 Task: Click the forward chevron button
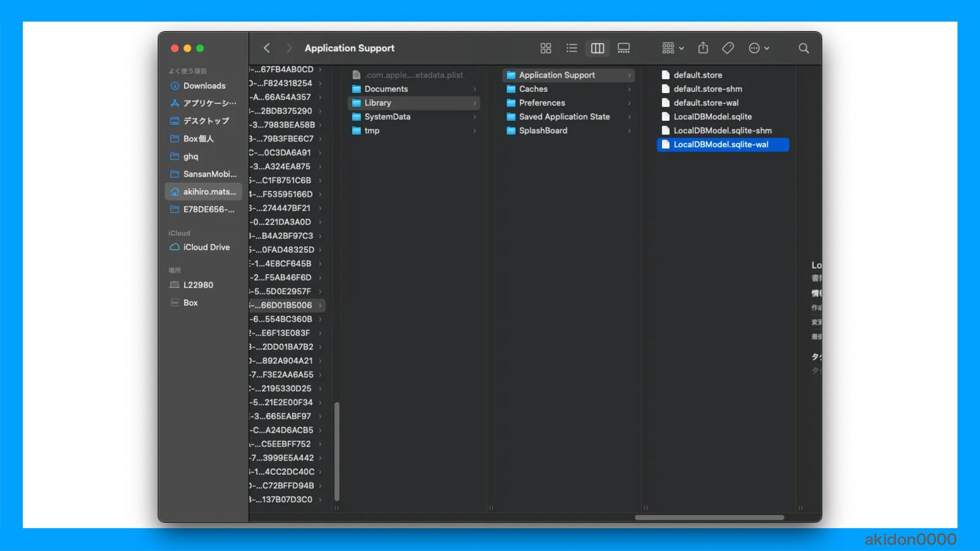289,48
